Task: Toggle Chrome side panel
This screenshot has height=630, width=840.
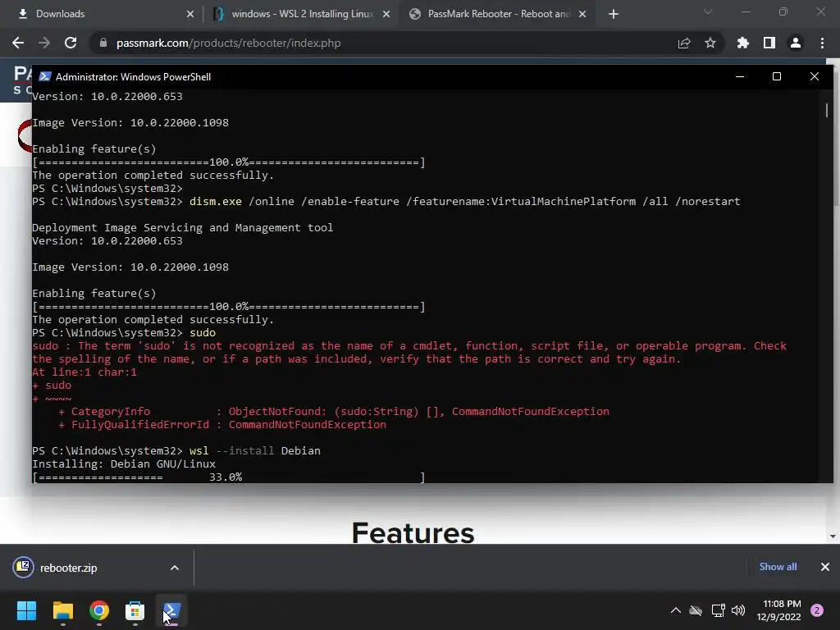Action: pos(769,43)
